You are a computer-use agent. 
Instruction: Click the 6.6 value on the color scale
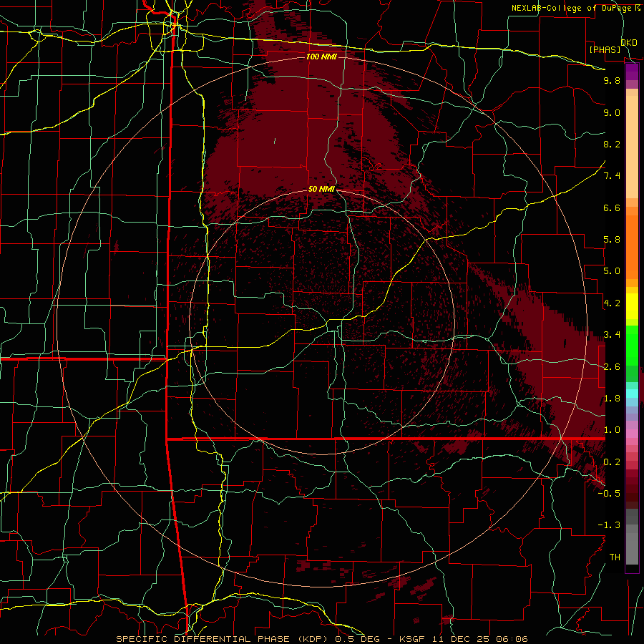click(612, 208)
